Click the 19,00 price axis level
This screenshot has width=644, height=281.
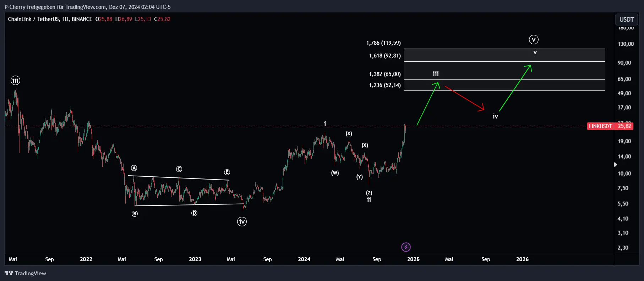tap(624, 141)
